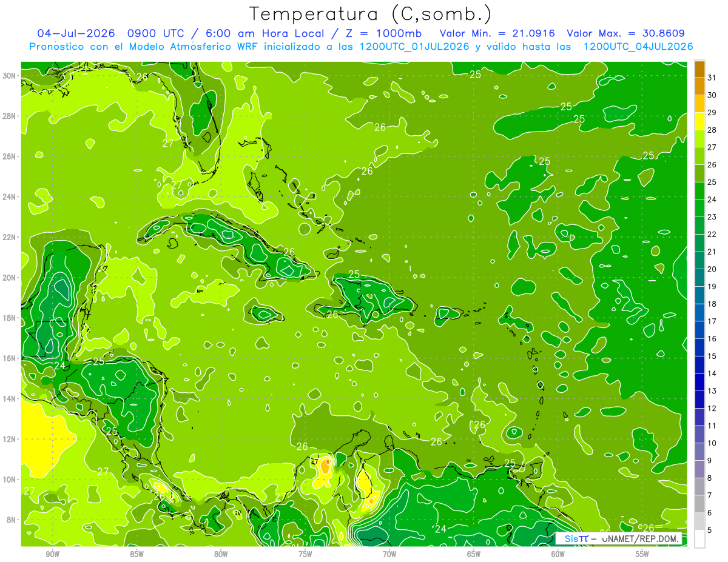Click the '5' colorbar legend value
The height and width of the screenshot is (562, 728).
[x=710, y=530]
